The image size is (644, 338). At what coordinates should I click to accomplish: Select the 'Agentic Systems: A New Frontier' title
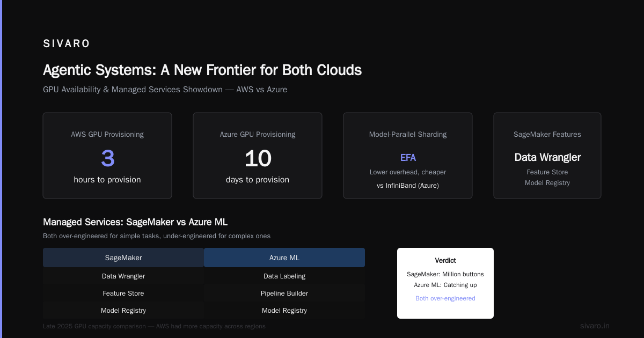point(202,70)
